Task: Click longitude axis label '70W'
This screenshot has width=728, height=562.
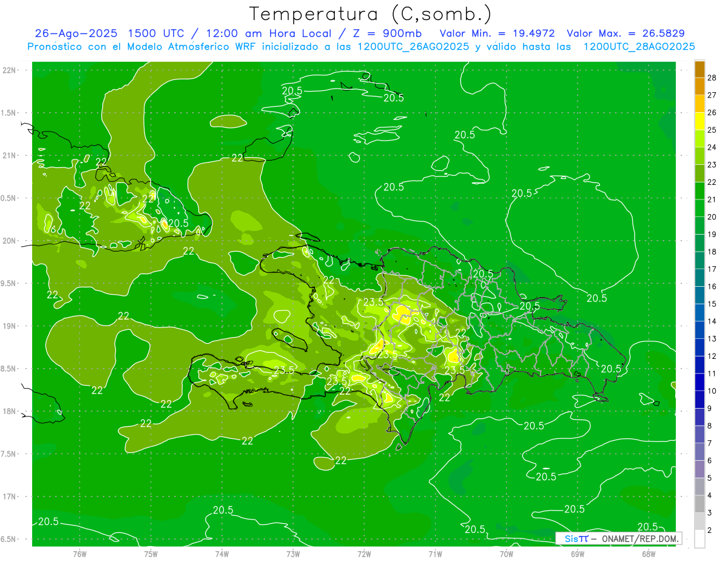Action: [507, 554]
